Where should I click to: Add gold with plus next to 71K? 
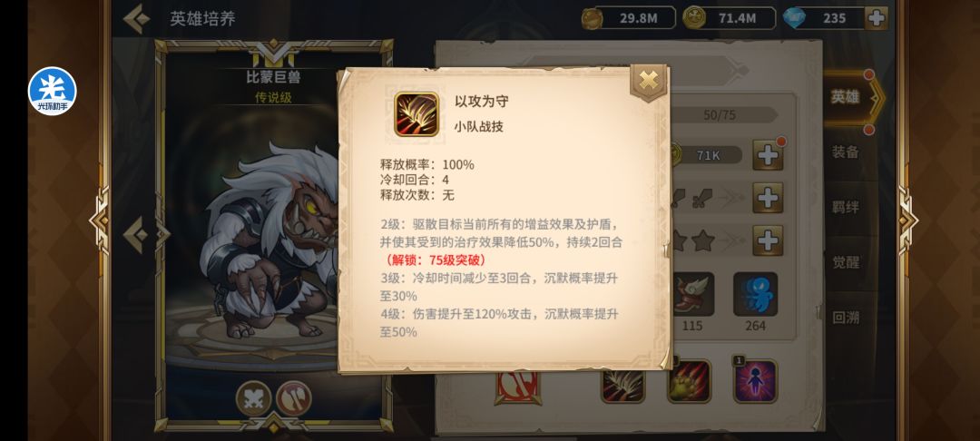tap(768, 154)
